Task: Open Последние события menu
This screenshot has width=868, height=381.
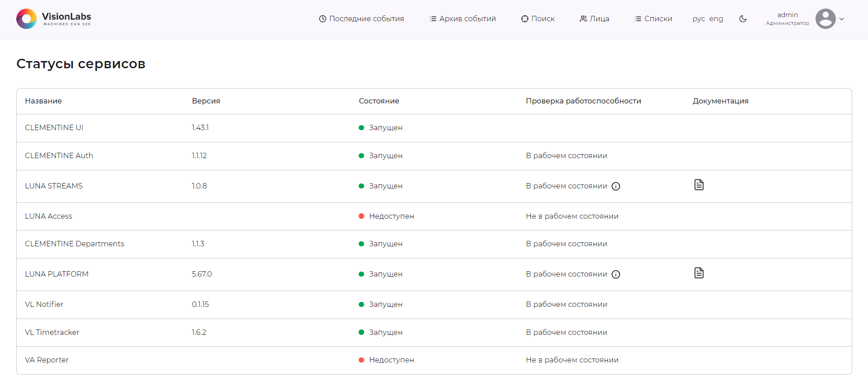Action: click(361, 19)
